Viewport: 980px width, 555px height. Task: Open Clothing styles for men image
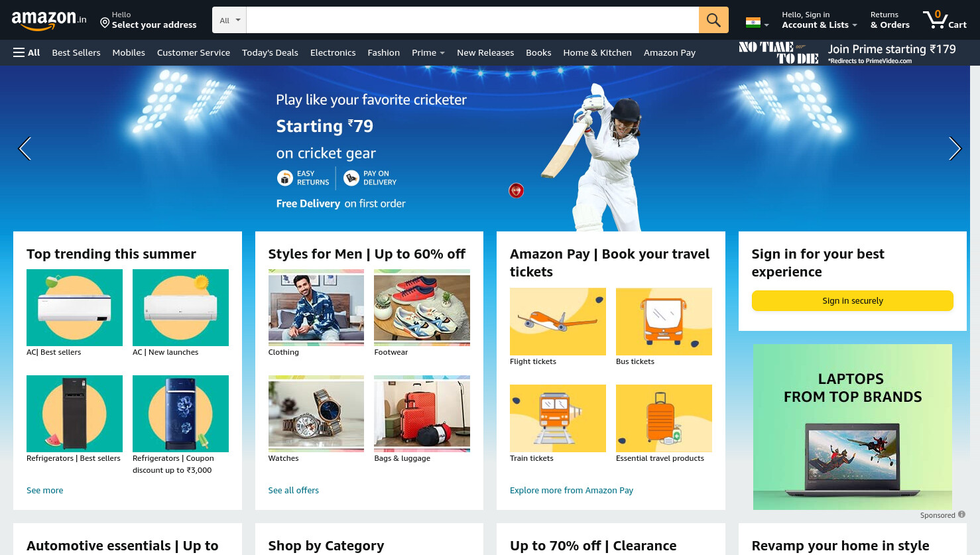coord(316,308)
